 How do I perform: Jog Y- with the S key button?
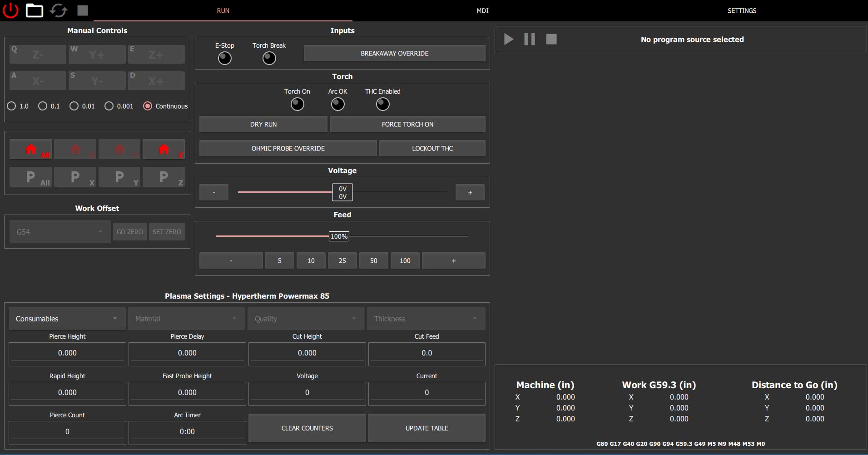coord(97,80)
